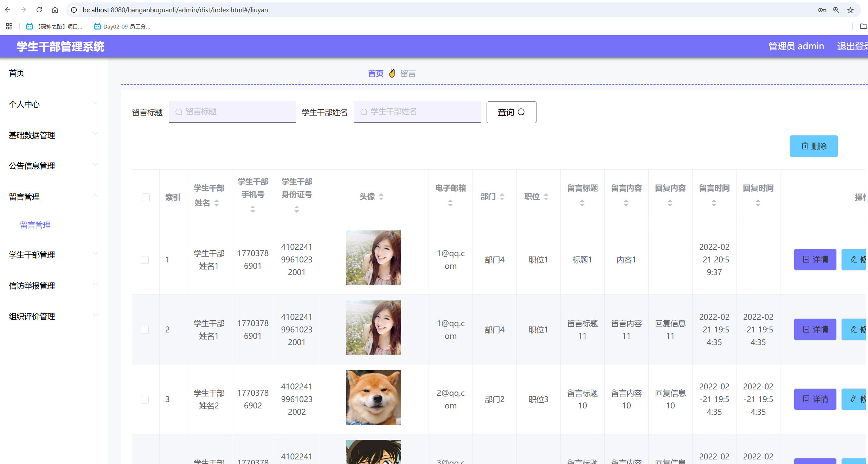Click the blue 删除 button
Screen dimensions: 868x464
coord(814,146)
